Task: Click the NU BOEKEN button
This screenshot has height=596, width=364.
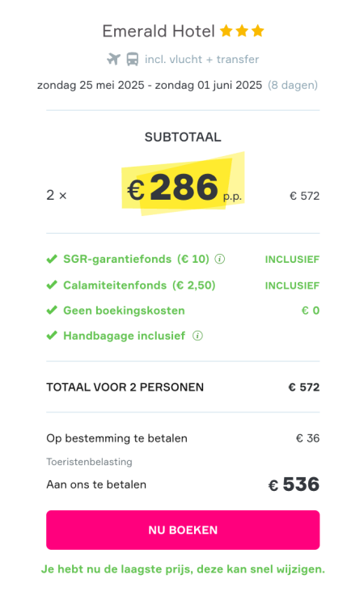Action: (x=183, y=530)
